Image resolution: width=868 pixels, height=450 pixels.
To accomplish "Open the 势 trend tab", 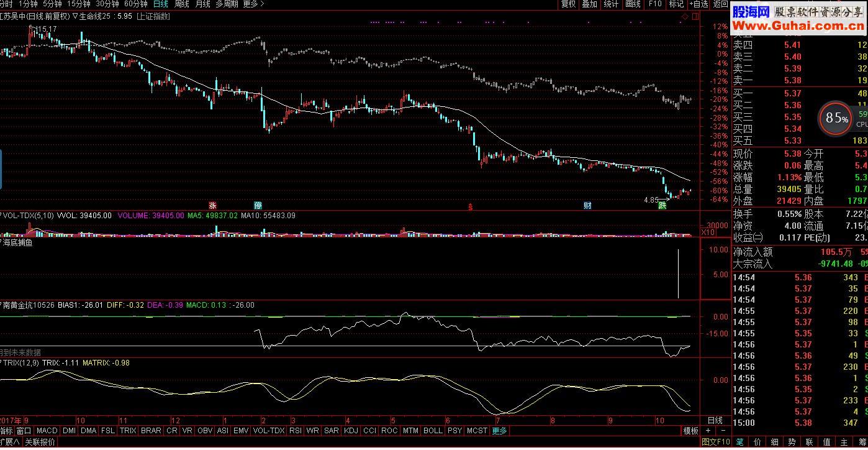I will click(792, 442).
